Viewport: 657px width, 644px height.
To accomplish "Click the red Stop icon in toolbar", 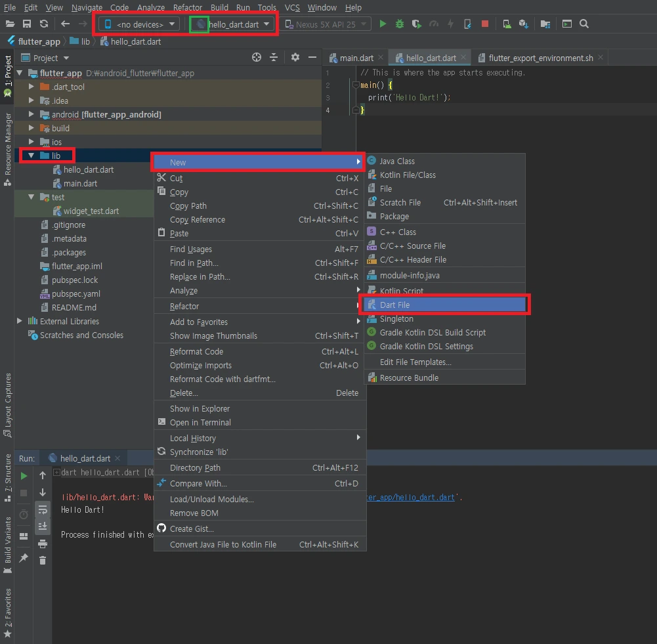I will point(485,24).
